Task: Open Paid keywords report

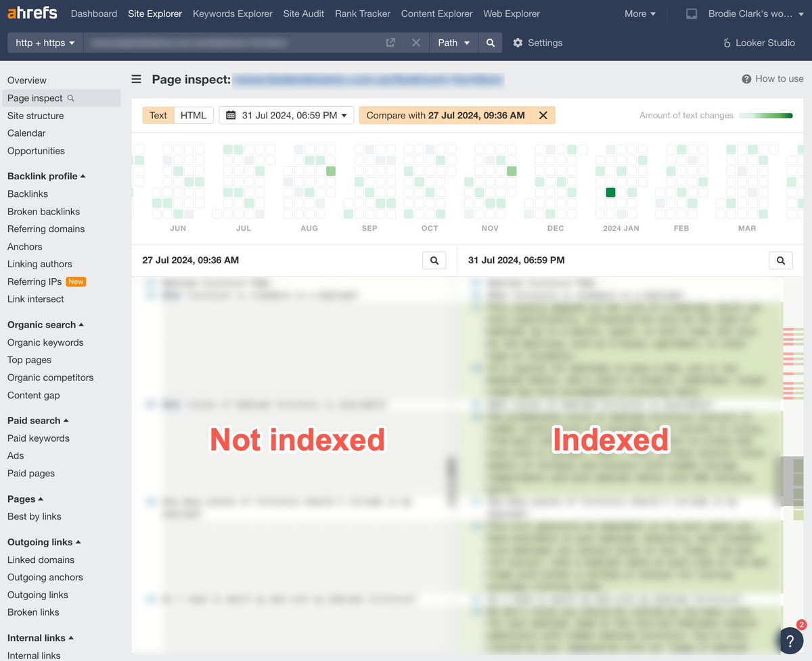Action: [39, 438]
